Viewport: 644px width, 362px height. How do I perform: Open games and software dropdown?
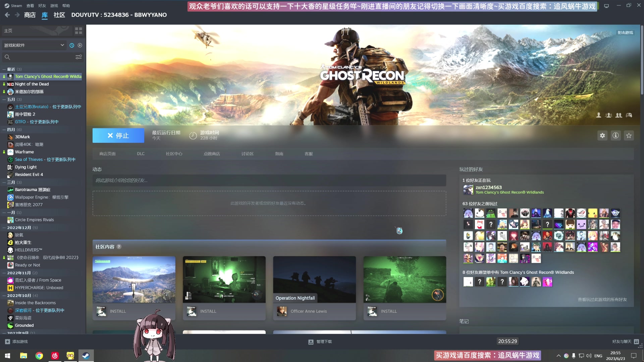pyautogui.click(x=34, y=45)
